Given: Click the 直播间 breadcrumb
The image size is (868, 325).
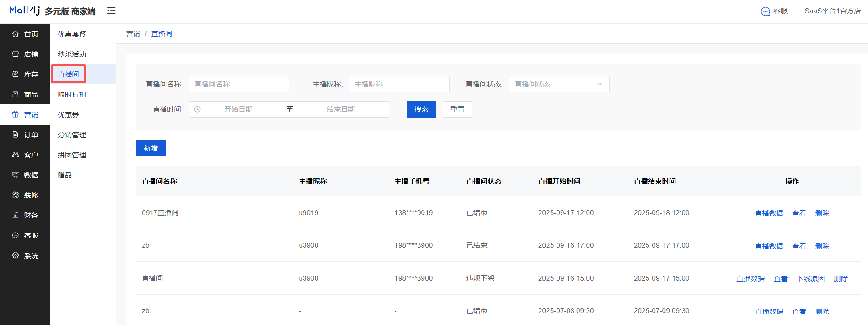Looking at the screenshot, I should click(162, 33).
